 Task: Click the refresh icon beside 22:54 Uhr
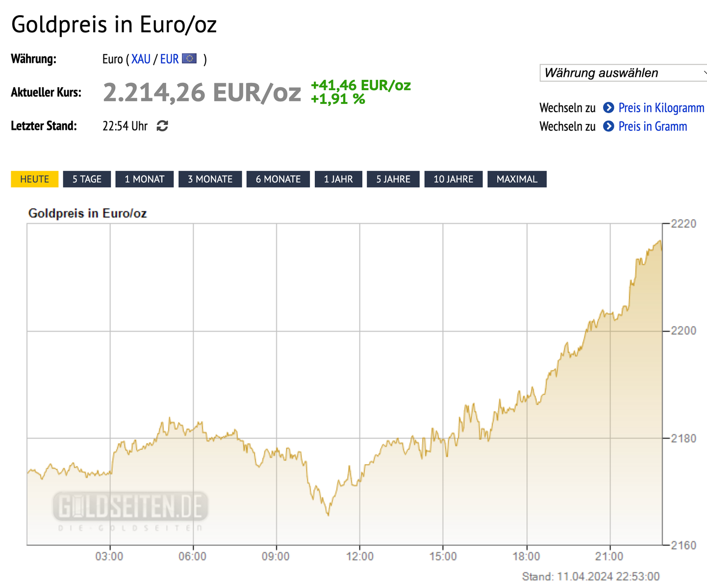tap(162, 126)
